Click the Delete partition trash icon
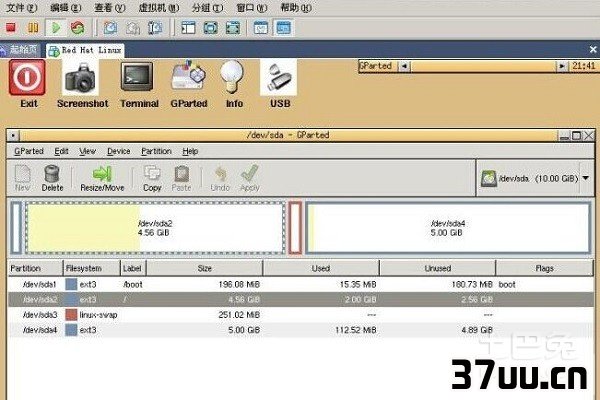 [x=52, y=178]
